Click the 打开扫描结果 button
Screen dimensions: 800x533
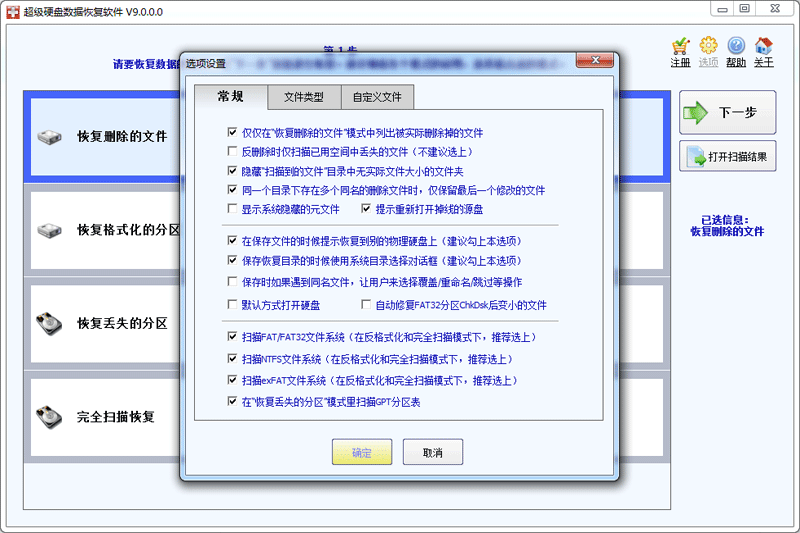pos(727,157)
